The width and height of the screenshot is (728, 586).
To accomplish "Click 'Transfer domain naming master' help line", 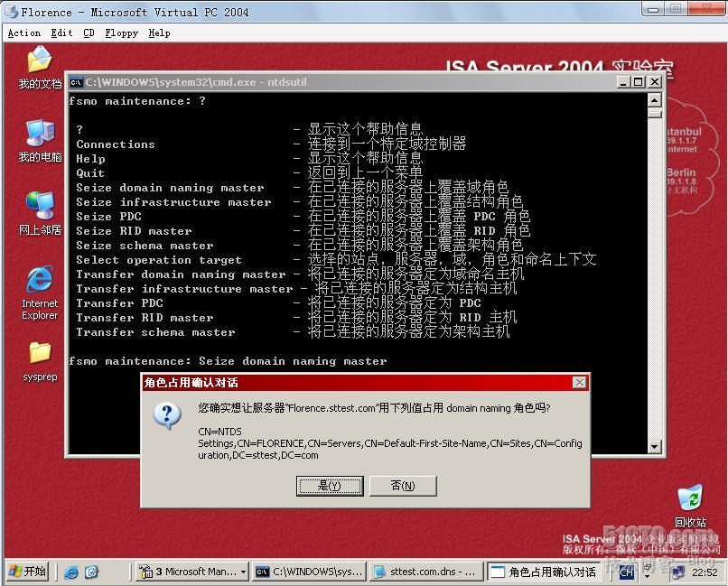I will [x=300, y=274].
